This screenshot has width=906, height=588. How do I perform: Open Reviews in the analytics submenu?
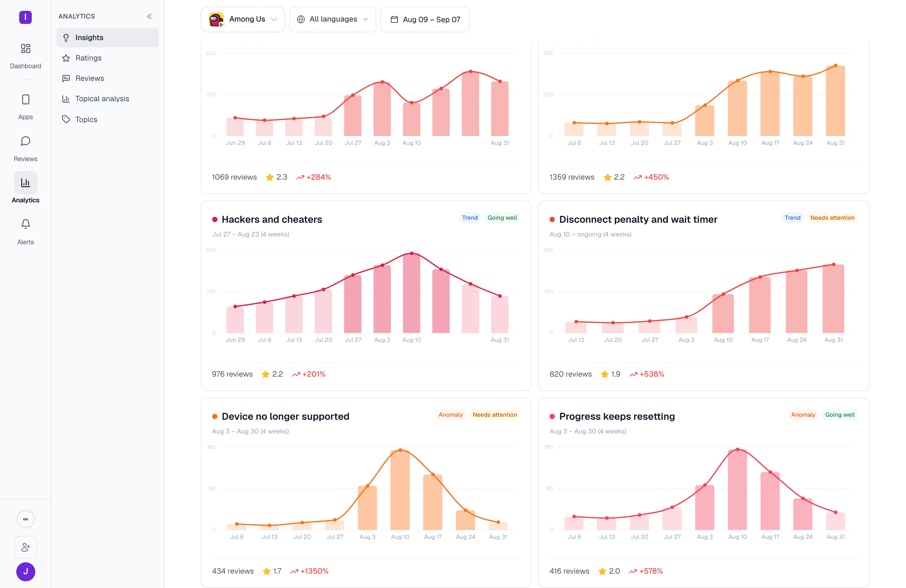[107, 78]
